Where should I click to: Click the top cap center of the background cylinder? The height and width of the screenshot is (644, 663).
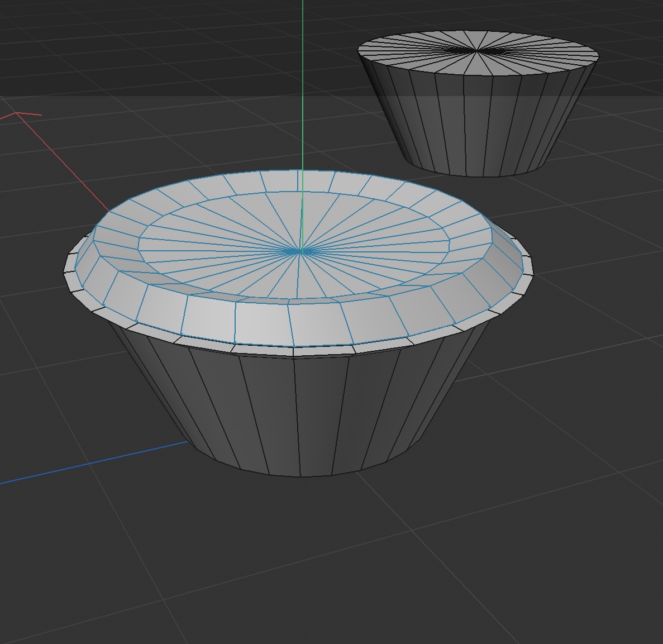pyautogui.click(x=477, y=51)
